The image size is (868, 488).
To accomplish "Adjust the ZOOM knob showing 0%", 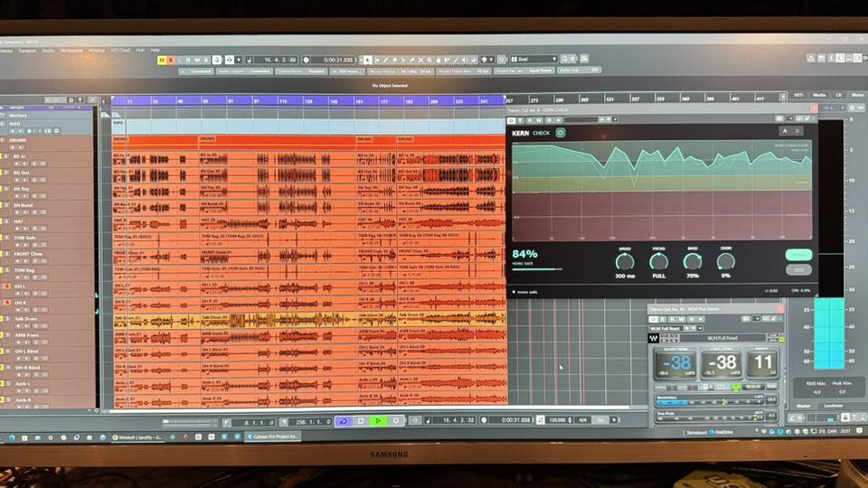I will point(726,261).
